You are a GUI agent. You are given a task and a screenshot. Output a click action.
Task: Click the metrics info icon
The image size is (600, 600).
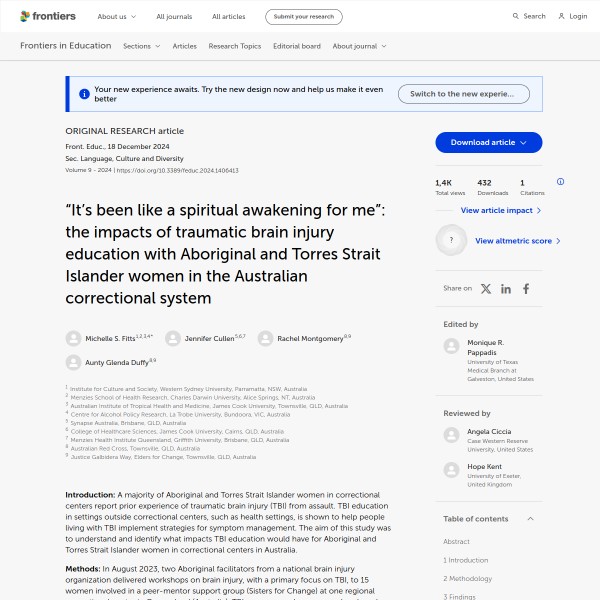tap(560, 182)
